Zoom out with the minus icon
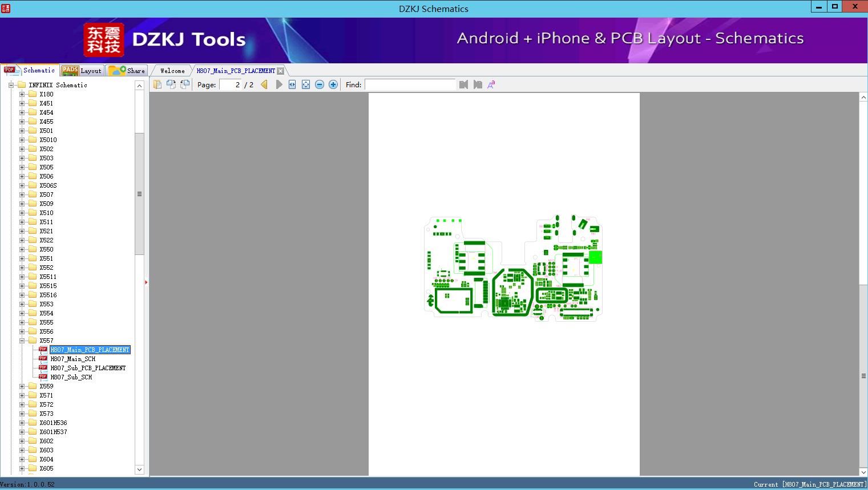This screenshot has height=490, width=868. [320, 84]
